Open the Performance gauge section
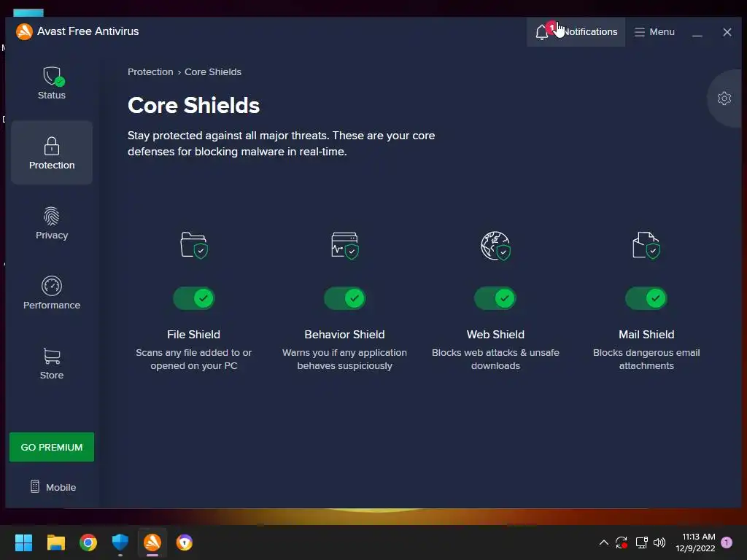Screen dimensions: 747x560 [x=52, y=293]
